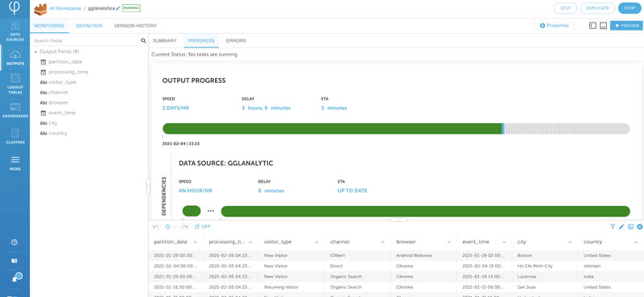Screen dimensions: 644x297
Task: Toggle auto-refresh OFF control
Action: click(203, 227)
